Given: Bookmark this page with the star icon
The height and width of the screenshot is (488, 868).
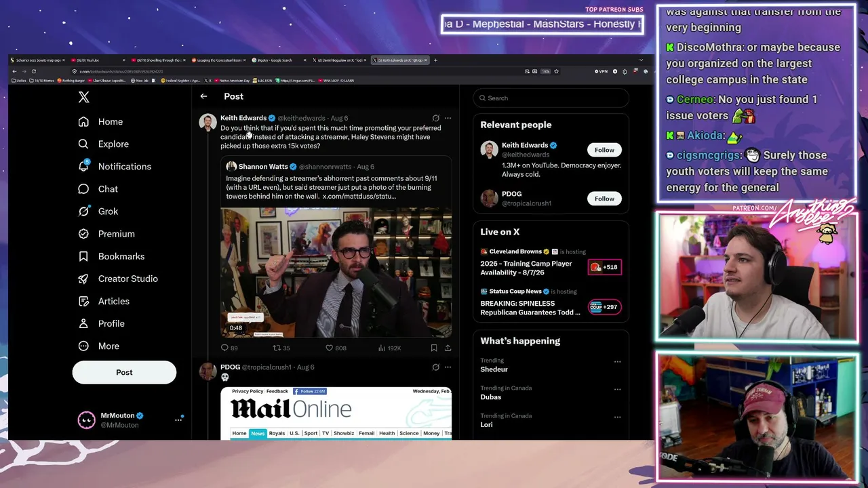Looking at the screenshot, I should 556,71.
